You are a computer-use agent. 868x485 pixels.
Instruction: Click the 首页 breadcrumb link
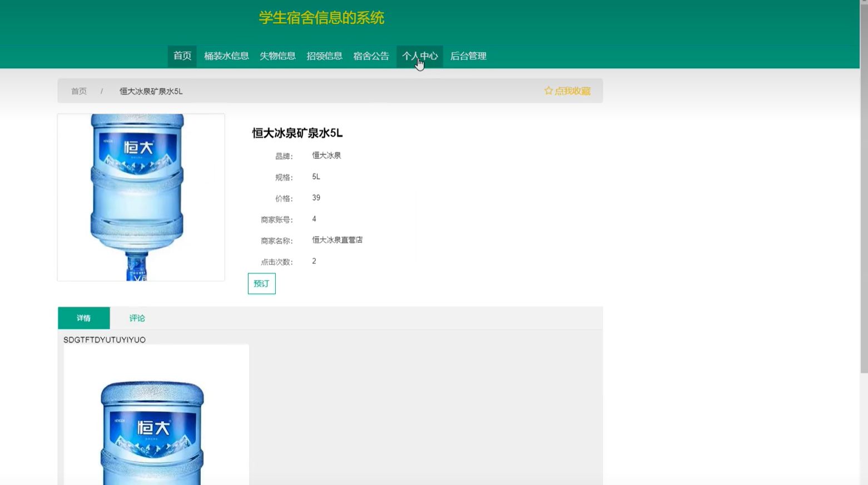79,91
